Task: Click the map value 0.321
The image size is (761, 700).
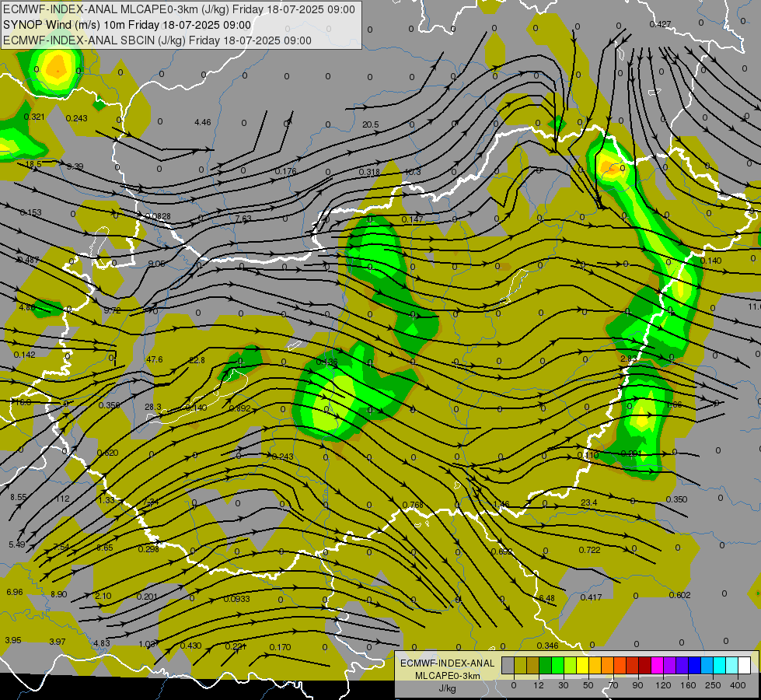Action: (34, 117)
